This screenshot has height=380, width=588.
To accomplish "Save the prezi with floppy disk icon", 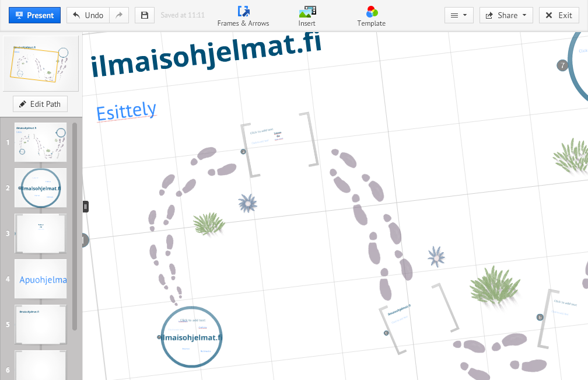I will click(145, 15).
